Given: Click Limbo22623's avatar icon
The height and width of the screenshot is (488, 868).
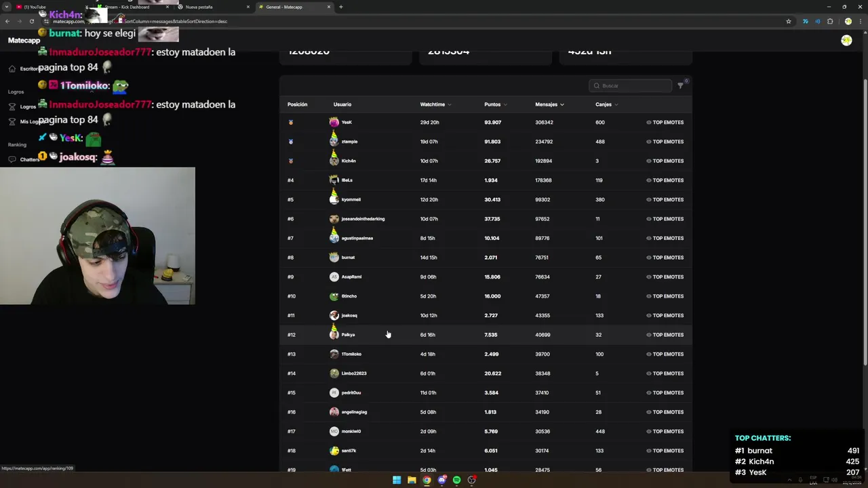Looking at the screenshot, I should 334,373.
